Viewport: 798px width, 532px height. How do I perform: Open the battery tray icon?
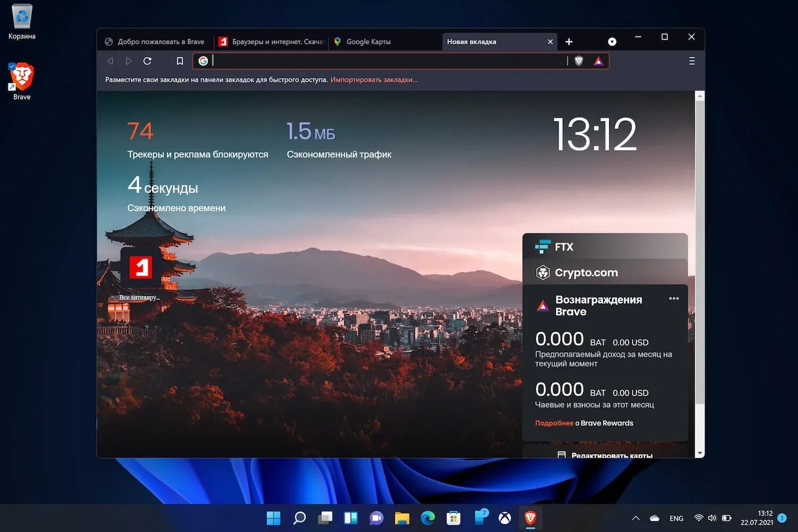tap(727, 518)
